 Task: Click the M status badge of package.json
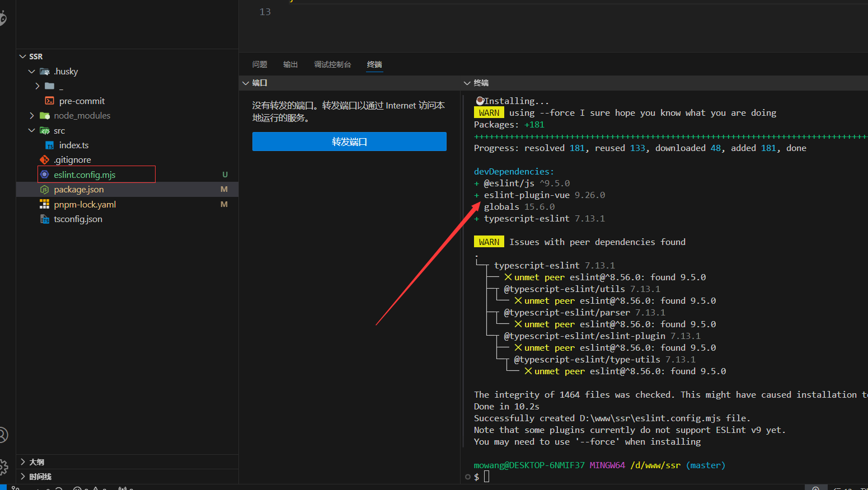click(224, 190)
